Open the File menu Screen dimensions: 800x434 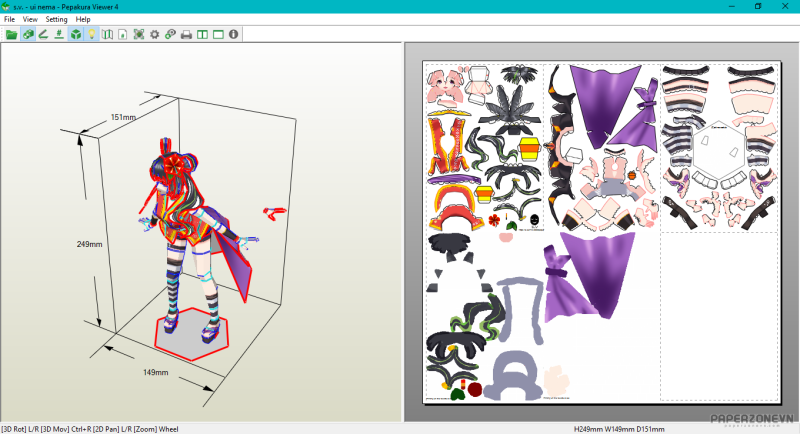9,19
